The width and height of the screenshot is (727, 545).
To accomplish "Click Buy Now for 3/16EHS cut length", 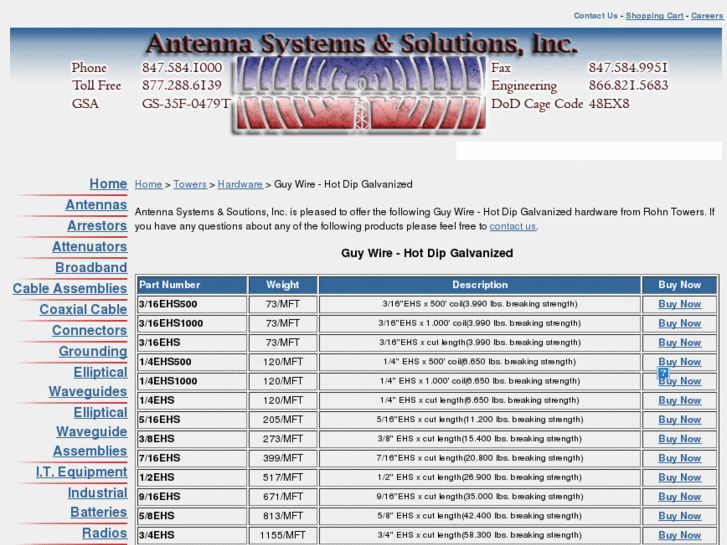I will click(679, 343).
